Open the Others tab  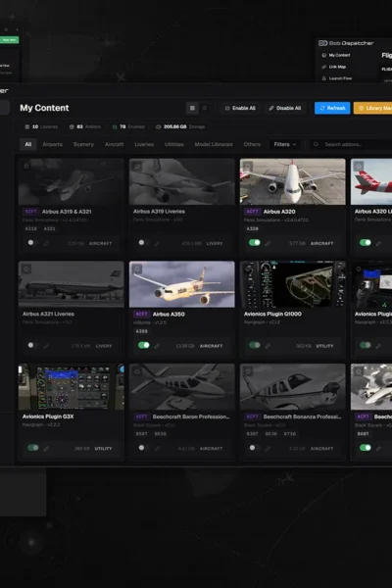coord(252,144)
